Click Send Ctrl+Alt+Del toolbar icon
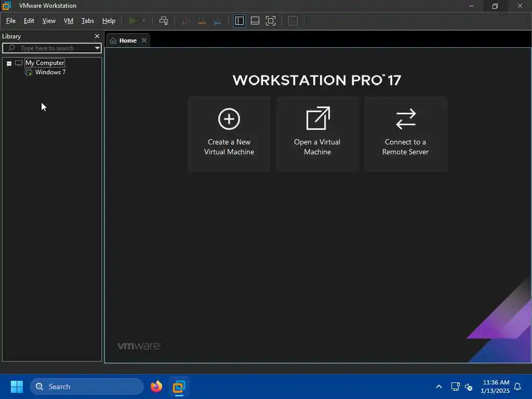 click(x=164, y=21)
